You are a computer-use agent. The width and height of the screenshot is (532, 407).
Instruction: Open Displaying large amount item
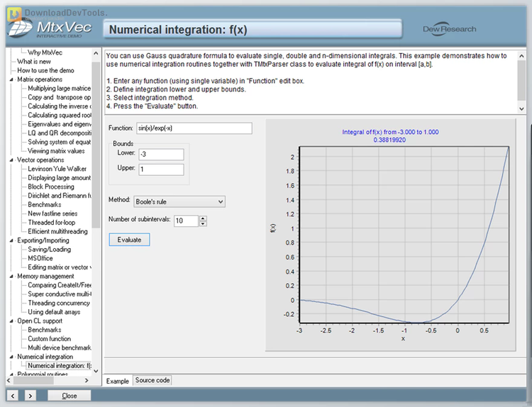click(60, 178)
